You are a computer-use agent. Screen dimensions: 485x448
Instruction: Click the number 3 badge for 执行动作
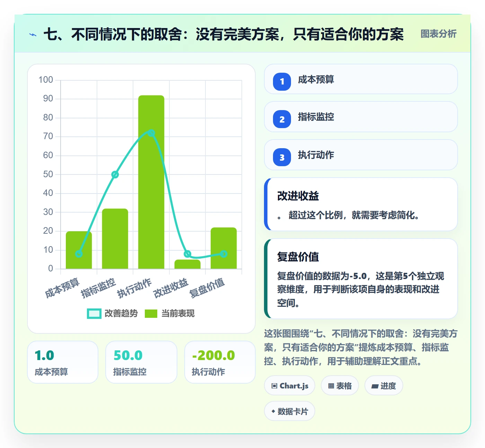tap(282, 157)
